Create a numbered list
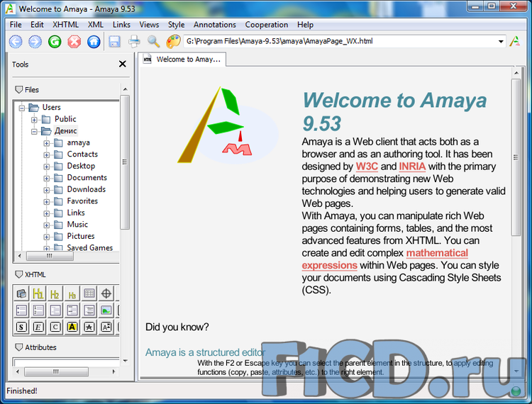The height and width of the screenshot is (404, 532). (x=38, y=310)
